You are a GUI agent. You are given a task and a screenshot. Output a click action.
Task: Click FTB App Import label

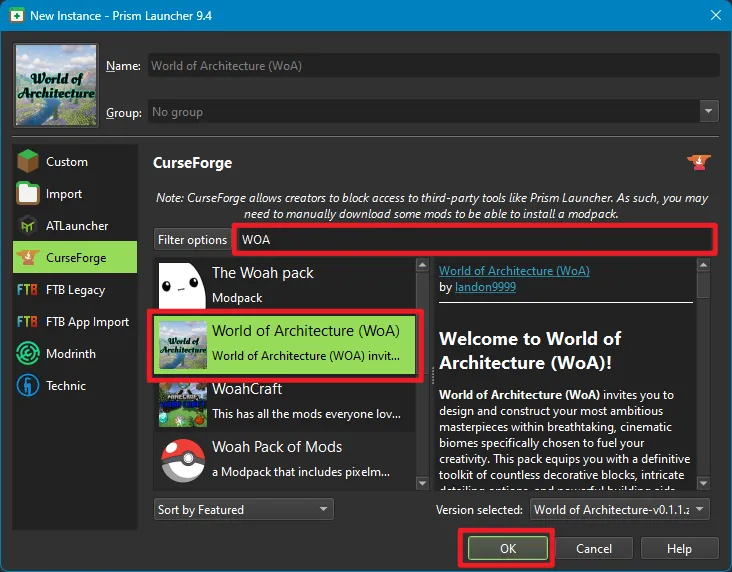pos(87,322)
